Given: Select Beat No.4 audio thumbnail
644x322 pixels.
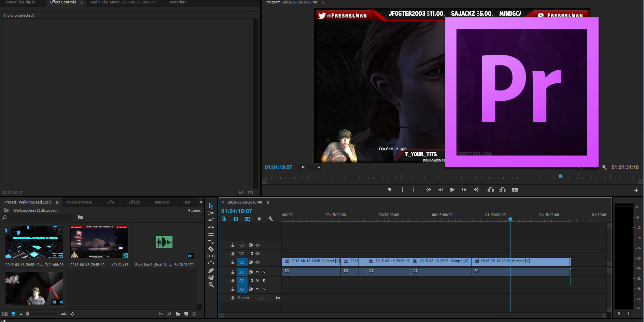Looking at the screenshot, I should pos(164,242).
